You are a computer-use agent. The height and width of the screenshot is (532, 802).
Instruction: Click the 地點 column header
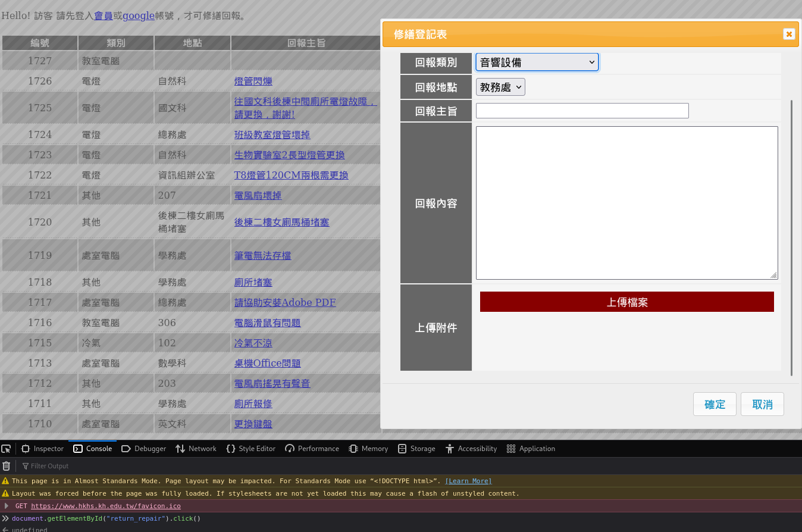192,43
